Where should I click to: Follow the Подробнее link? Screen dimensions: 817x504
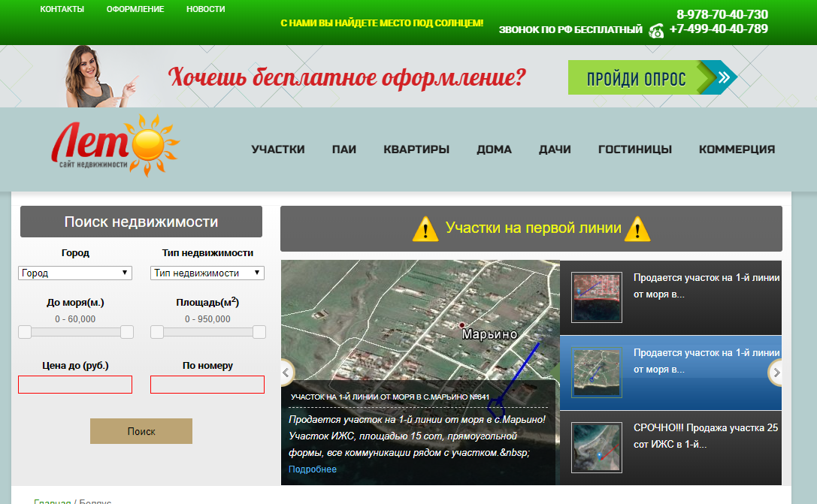[313, 469]
